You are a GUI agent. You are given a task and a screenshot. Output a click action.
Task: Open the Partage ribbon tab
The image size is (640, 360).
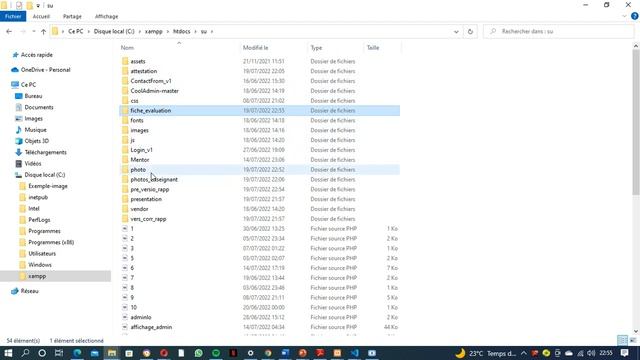72,16
